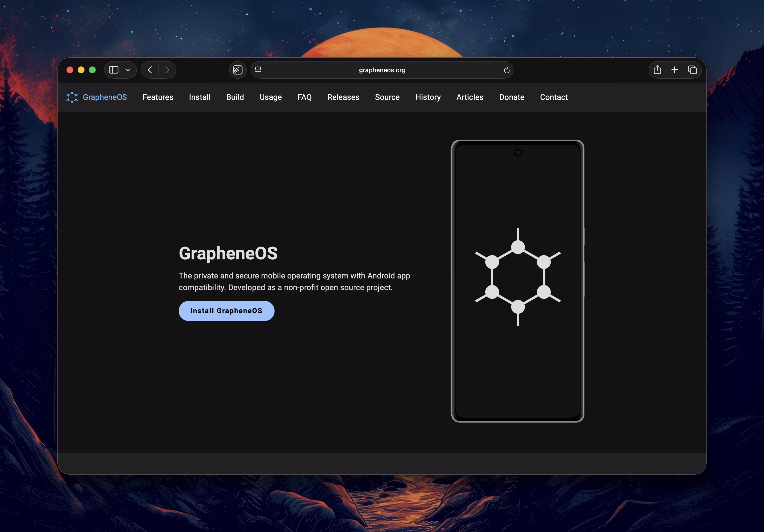Screen dimensions: 764x532
Task: Click the grapheneos.org address field
Action: click(382, 70)
